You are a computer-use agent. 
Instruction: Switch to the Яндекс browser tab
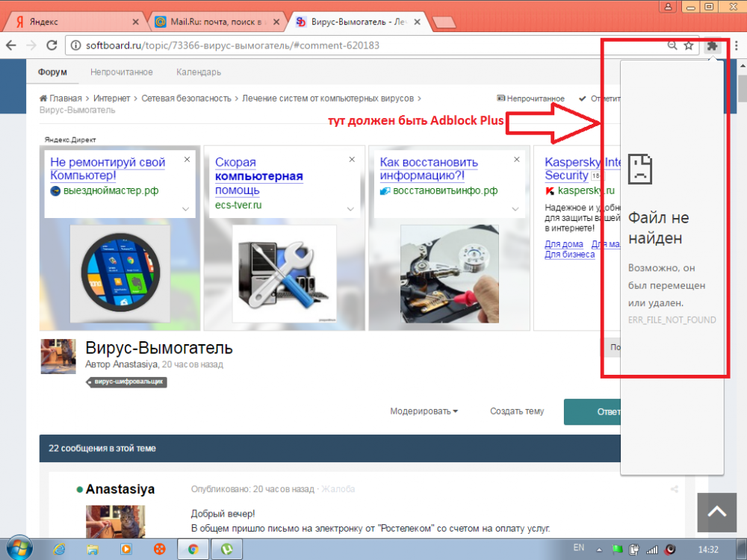[75, 22]
